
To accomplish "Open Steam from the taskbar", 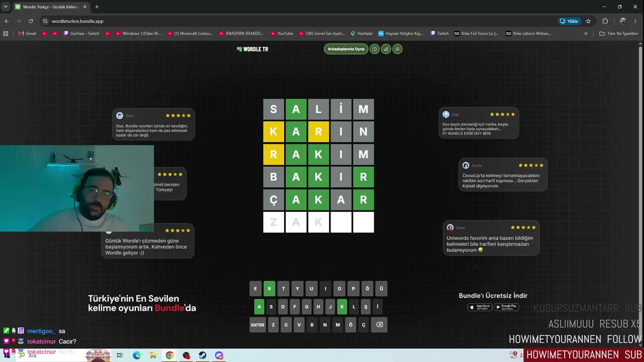I will pos(203,355).
